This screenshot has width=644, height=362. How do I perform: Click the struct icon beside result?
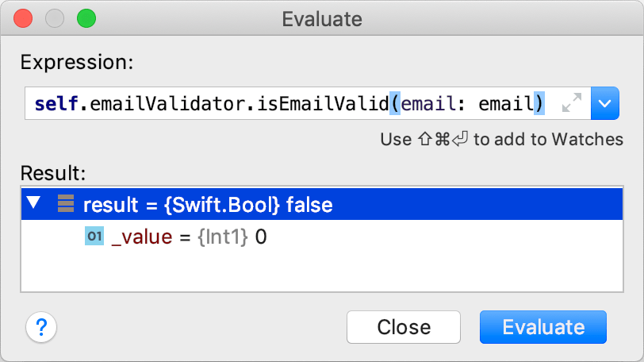point(66,206)
